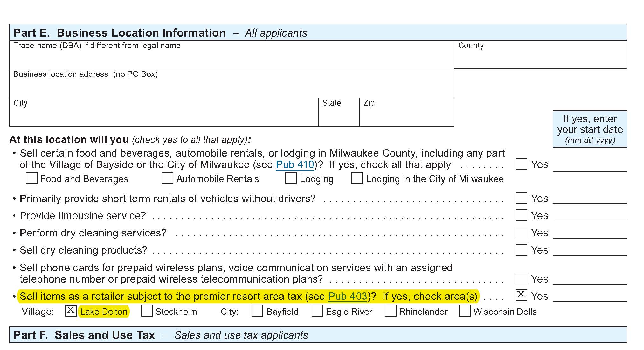The height and width of the screenshot is (350, 644).
Task: Open the Pub 403 link
Action: [347, 296]
